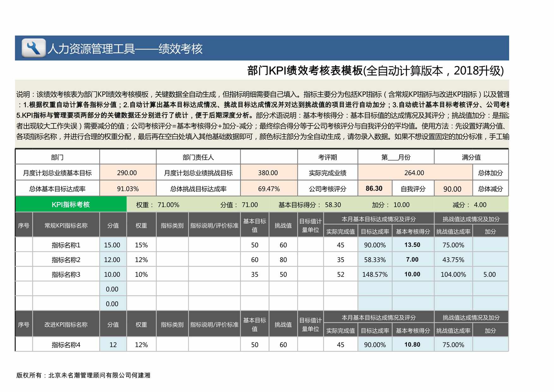Select the 部门 label cell
The width and height of the screenshot is (554, 392).
coord(57,157)
